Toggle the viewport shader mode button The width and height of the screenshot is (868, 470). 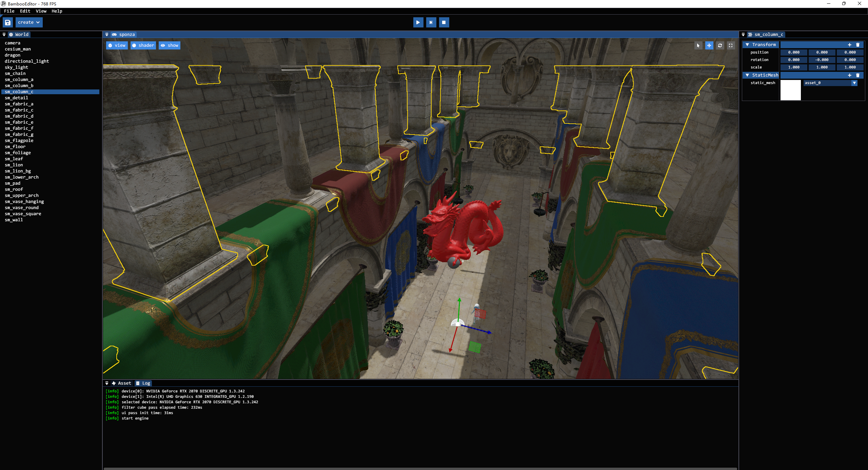(x=143, y=45)
